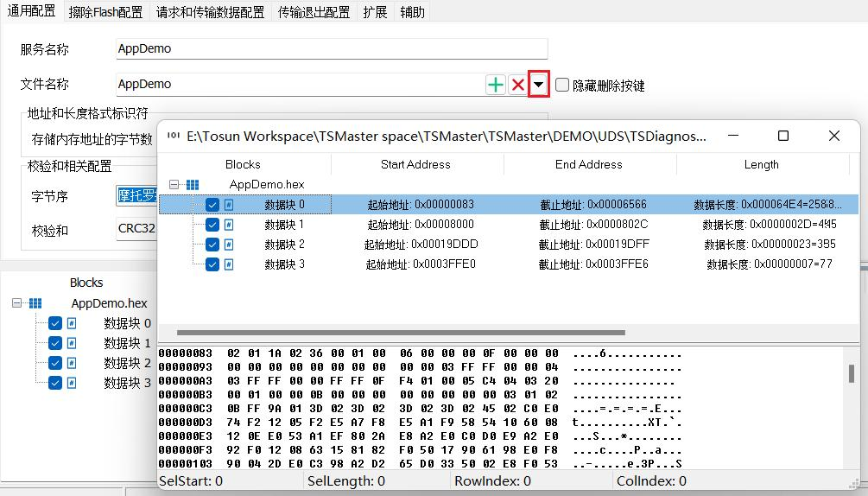This screenshot has width=868, height=496.
Task: Click hex dump row at address 000000C3
Action: pyautogui.click(x=420, y=409)
